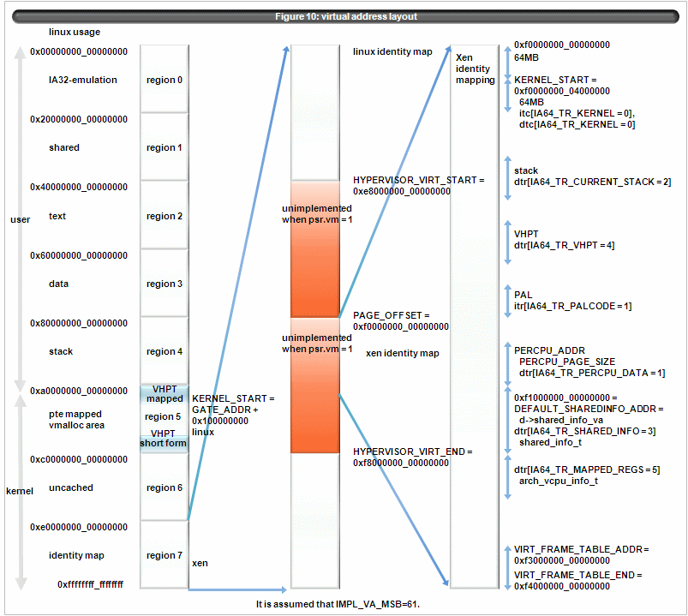Click the "dtr[IA64_TR_VHPT = 4]" entry
688x616 pixels.
point(565,246)
